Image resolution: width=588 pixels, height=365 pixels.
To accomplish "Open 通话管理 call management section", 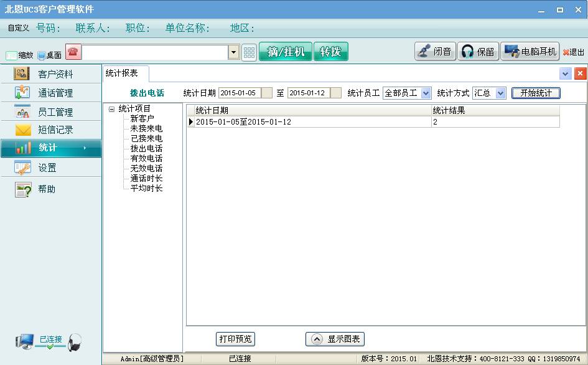I will click(x=51, y=93).
